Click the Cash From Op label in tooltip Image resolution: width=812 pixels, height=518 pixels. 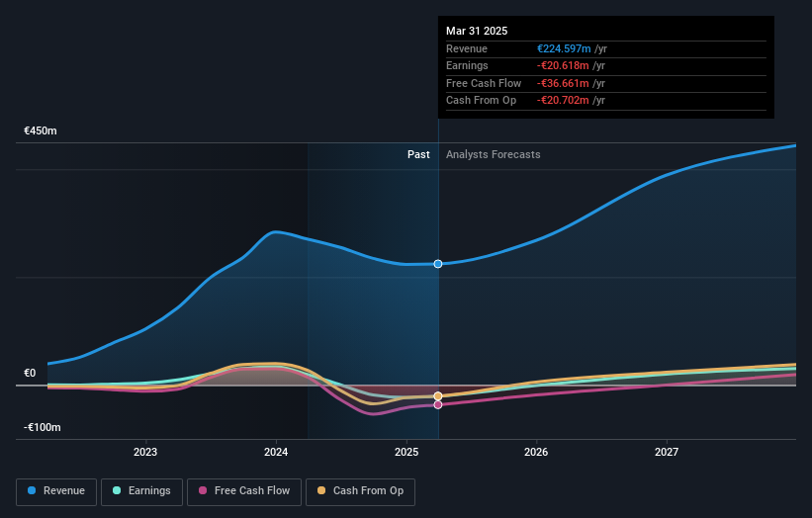(481, 101)
